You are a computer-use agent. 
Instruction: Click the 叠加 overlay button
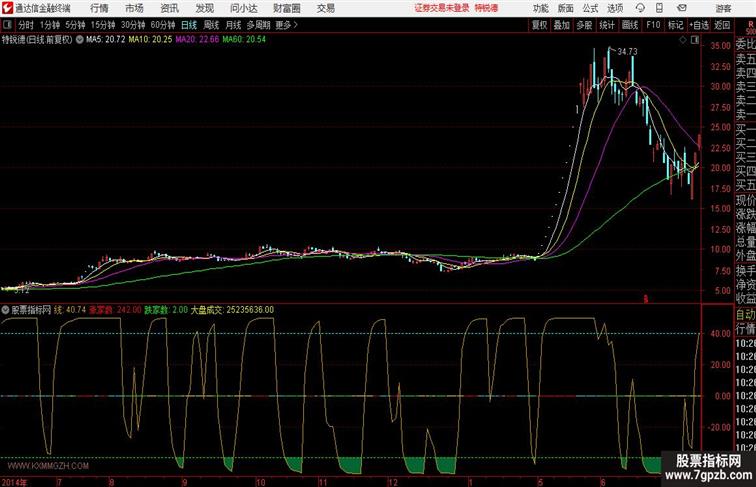[562, 25]
